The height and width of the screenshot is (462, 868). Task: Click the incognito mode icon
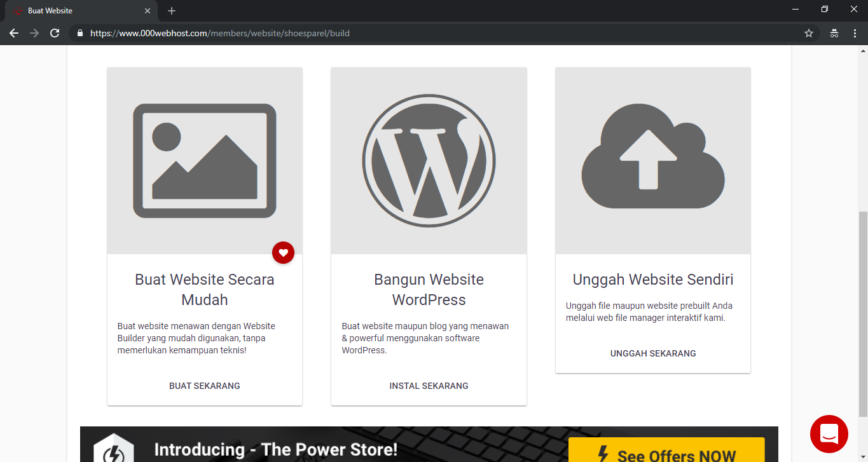[x=834, y=33]
